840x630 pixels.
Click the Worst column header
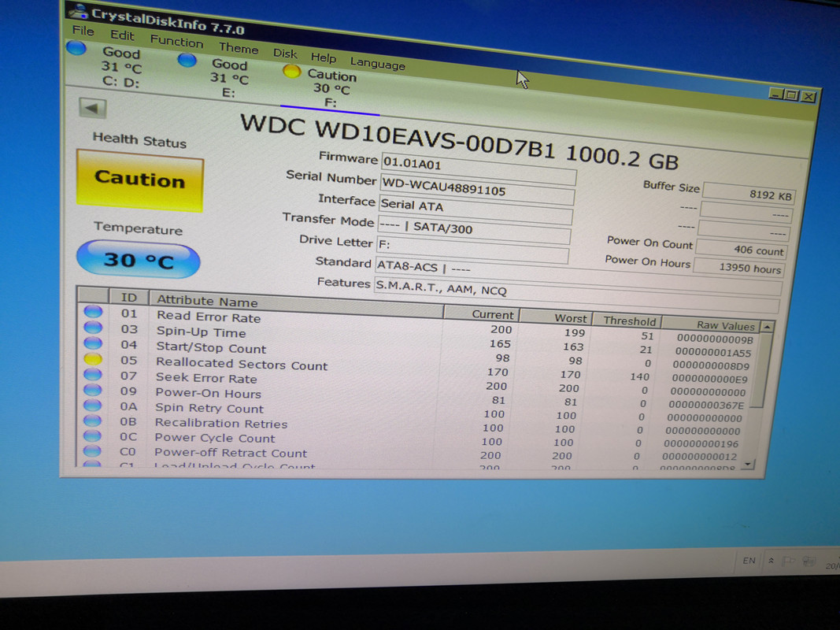click(555, 317)
